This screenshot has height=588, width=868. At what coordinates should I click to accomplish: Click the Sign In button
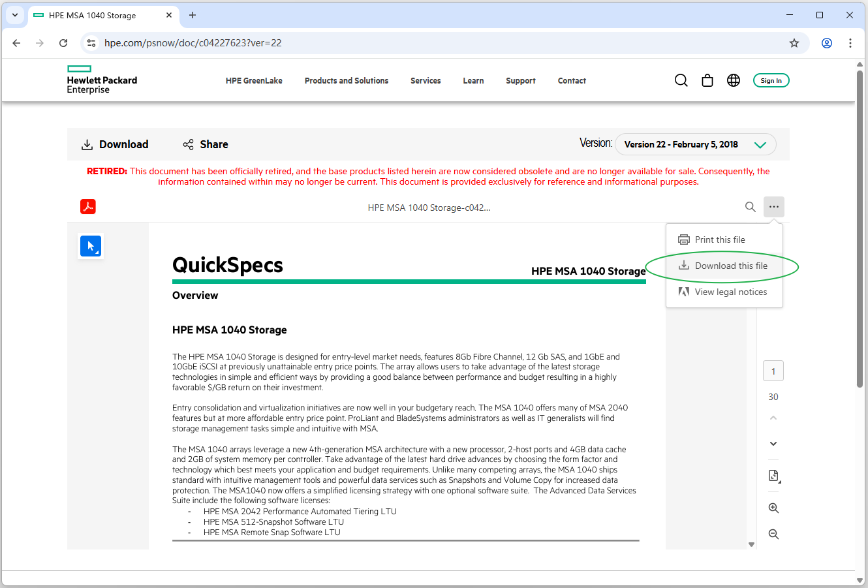click(x=771, y=80)
